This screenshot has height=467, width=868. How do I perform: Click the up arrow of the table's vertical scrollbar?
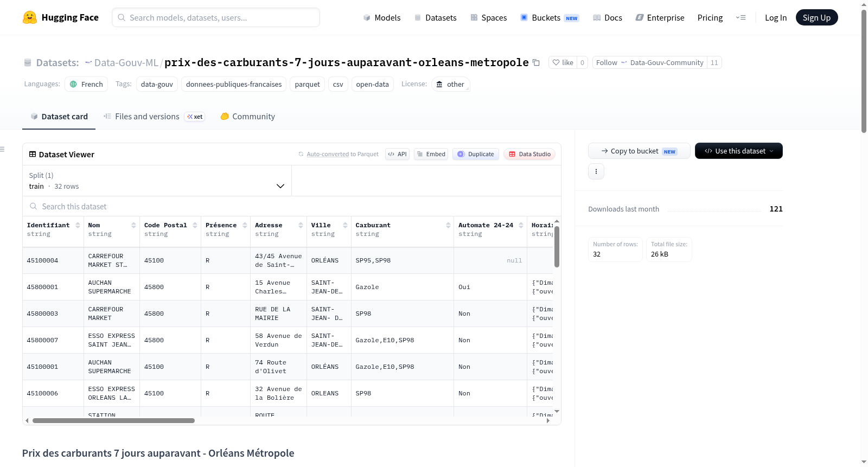pos(557,221)
